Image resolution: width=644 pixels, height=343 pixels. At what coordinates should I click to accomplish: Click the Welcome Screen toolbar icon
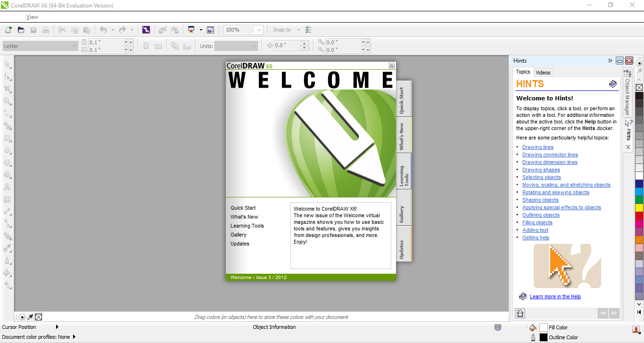coord(210,30)
